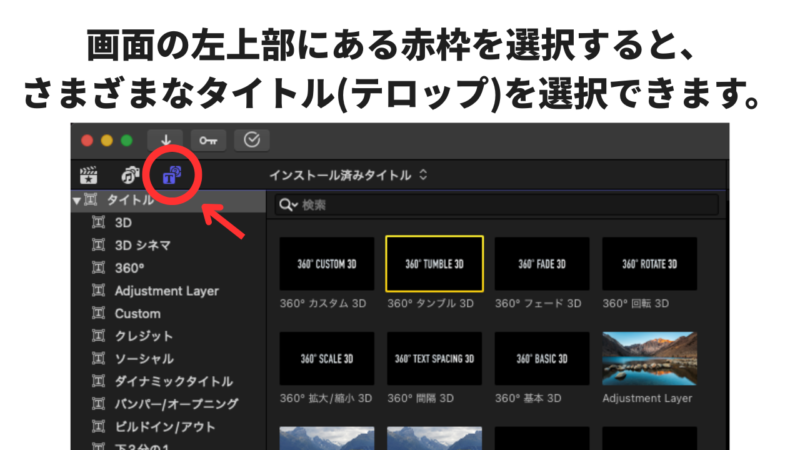Select the 3D シネマ category
The image size is (800, 450).
tap(142, 245)
